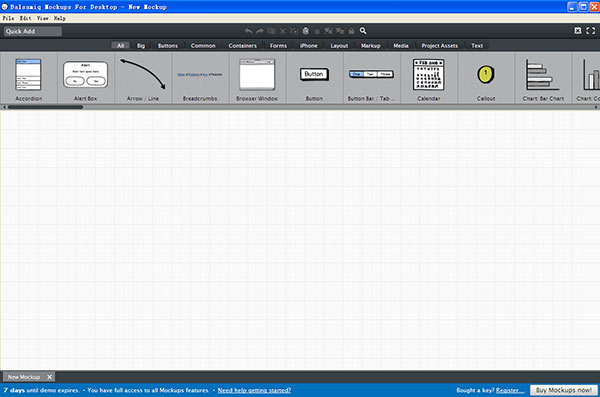This screenshot has height=397, width=600.
Task: Open the Need help getting started link
Action: pyautogui.click(x=254, y=390)
